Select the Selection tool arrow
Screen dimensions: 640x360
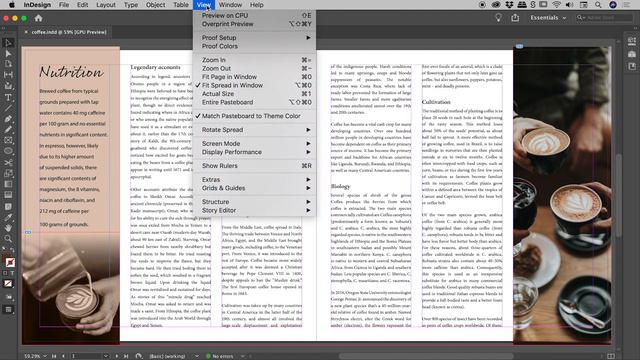point(8,42)
